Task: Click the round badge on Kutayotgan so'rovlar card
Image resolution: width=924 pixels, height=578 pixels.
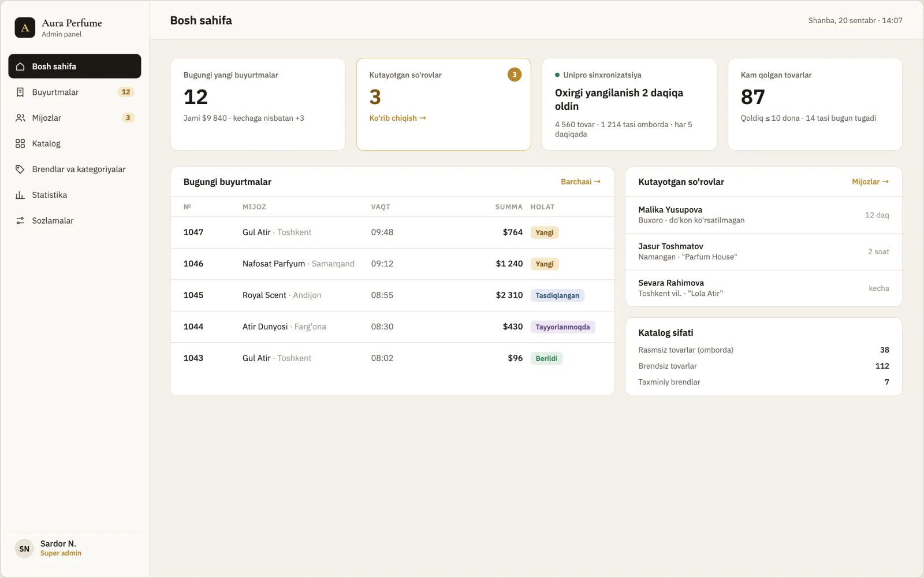Action: coord(515,75)
